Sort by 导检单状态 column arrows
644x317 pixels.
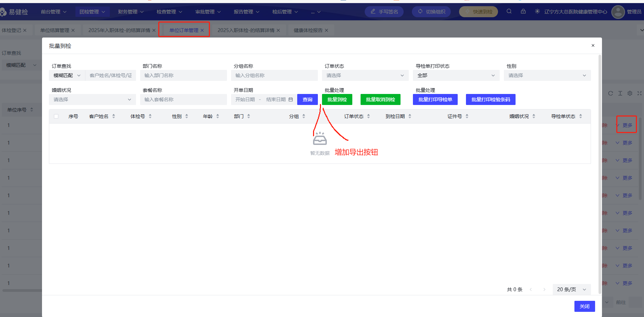coord(581,116)
